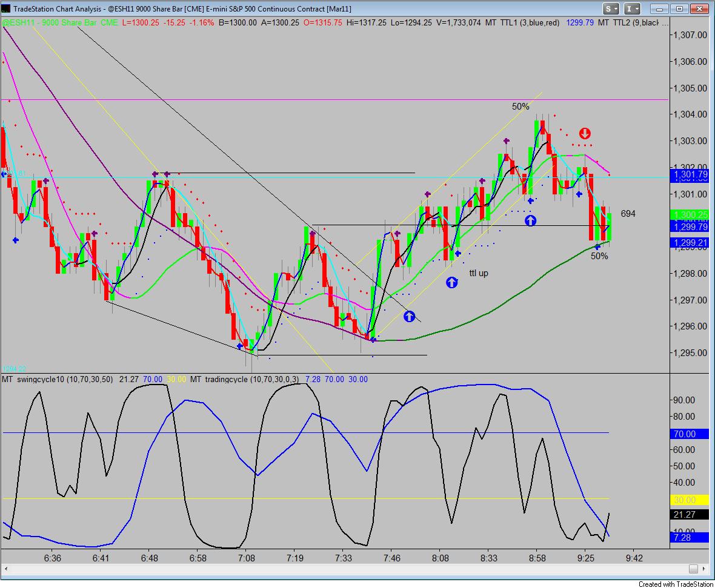Select the blue up-arrow under the 8:58 bars
The height and width of the screenshot is (588, 715).
(x=530, y=220)
